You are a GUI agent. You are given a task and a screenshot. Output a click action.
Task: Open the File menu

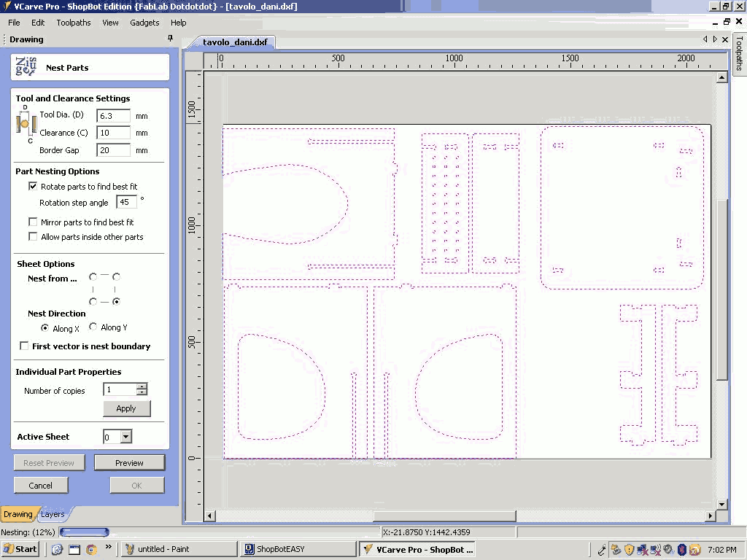[15, 23]
